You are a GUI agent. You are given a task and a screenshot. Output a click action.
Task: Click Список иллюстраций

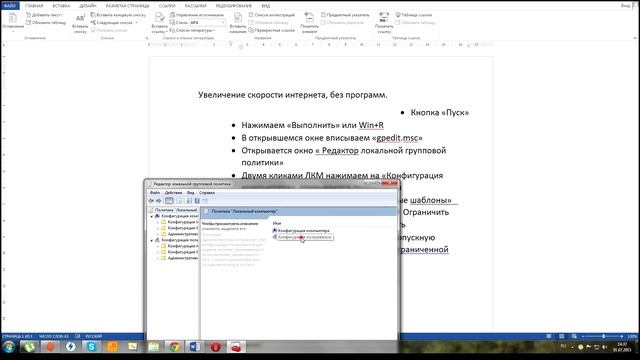[271, 15]
